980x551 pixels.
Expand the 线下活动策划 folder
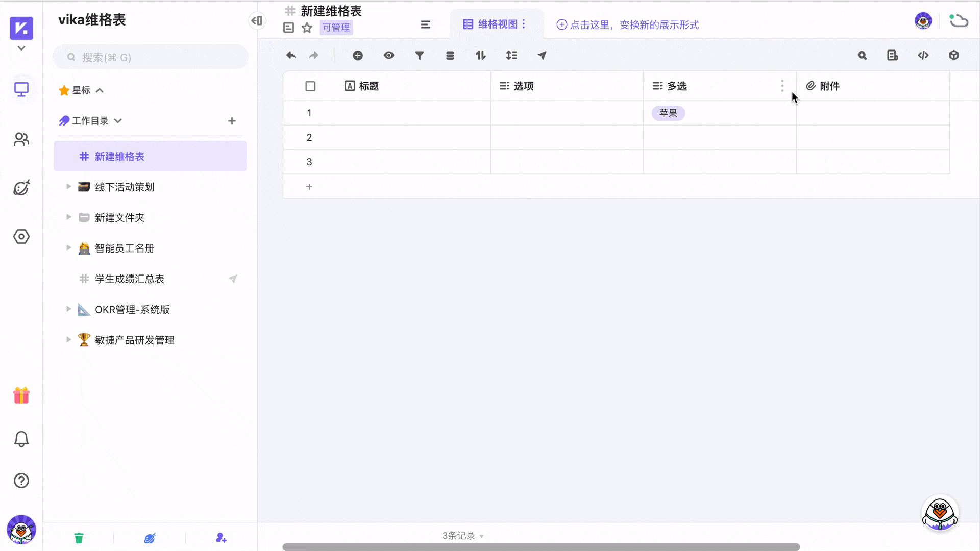click(x=69, y=187)
